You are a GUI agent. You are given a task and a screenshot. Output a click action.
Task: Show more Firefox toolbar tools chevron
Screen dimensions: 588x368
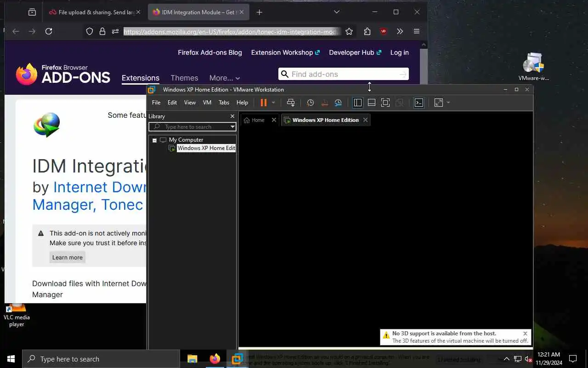tap(400, 31)
